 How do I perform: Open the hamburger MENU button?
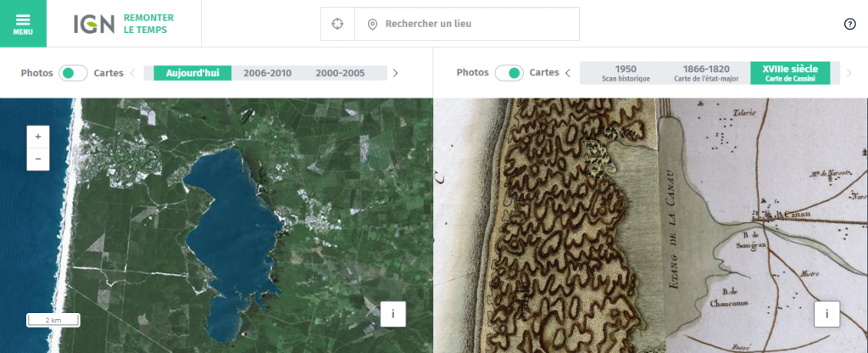pyautogui.click(x=23, y=24)
